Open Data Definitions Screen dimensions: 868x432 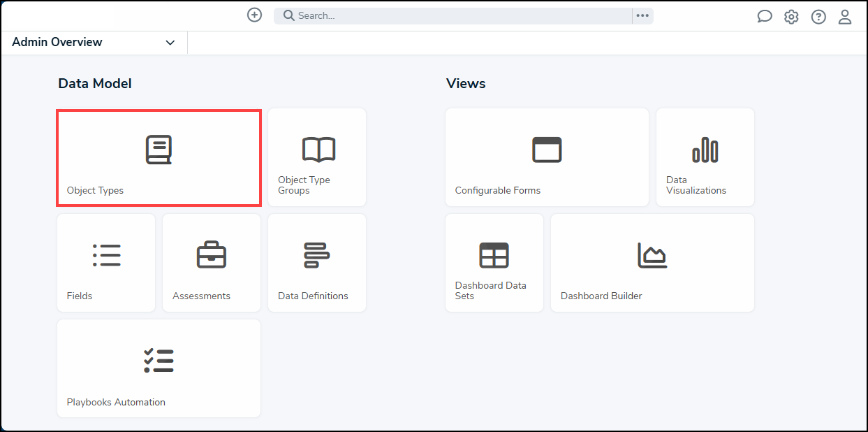tap(317, 263)
